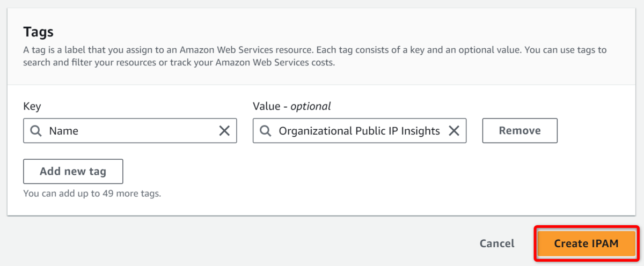Clear the Key field with its X icon
The width and height of the screenshot is (644, 266).
224,131
